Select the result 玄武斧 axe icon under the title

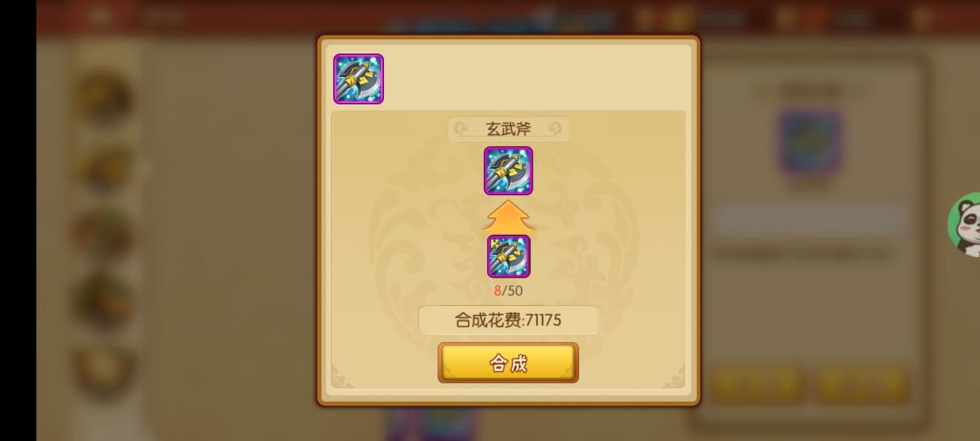[508, 171]
